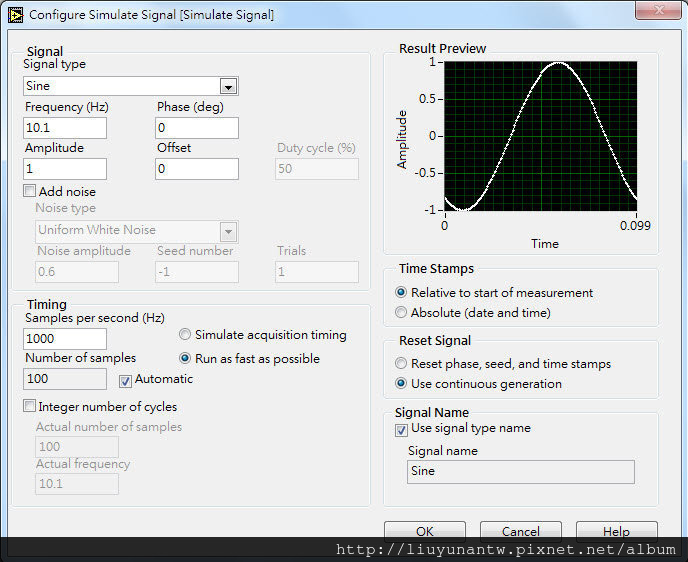
Task: Toggle Use signal type name checkbox
Action: [401, 430]
